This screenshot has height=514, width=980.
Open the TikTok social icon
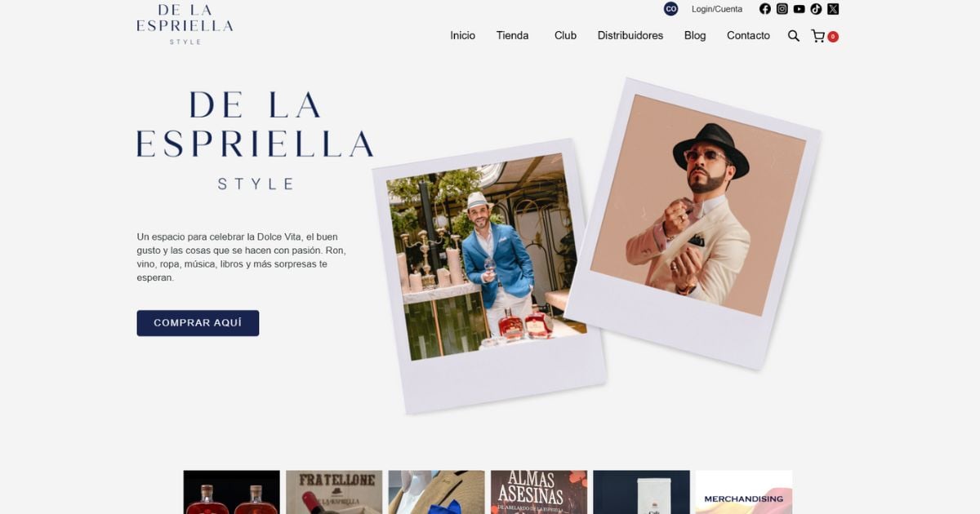click(x=816, y=9)
